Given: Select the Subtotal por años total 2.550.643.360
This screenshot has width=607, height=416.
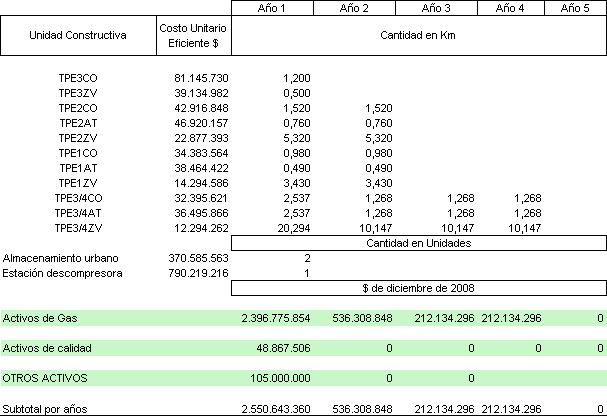Looking at the screenshot, I should (277, 408).
